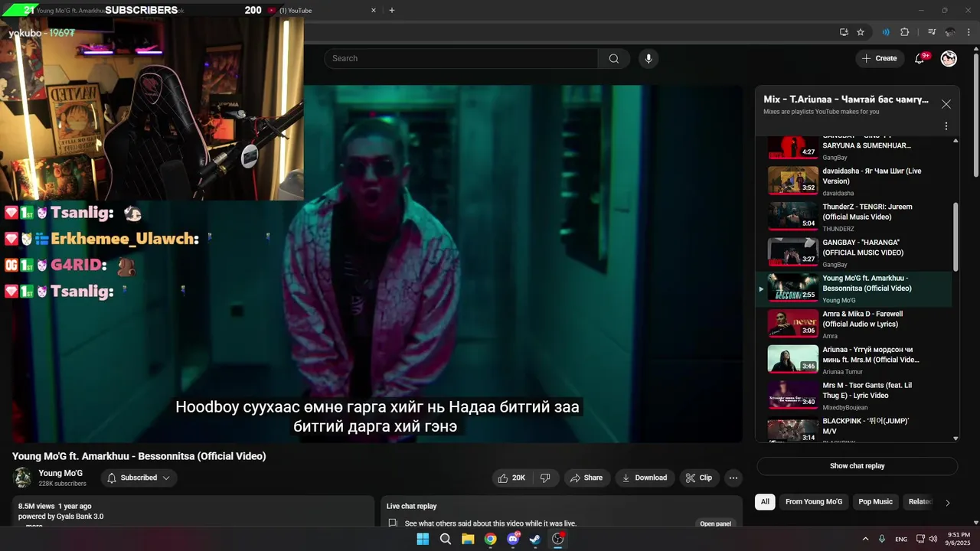Viewport: 980px width, 551px height.
Task: Select the All filter chip
Action: [764, 502]
